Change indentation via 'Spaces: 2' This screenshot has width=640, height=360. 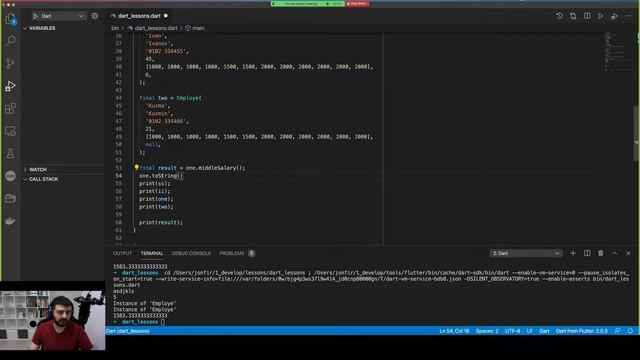tap(487, 331)
